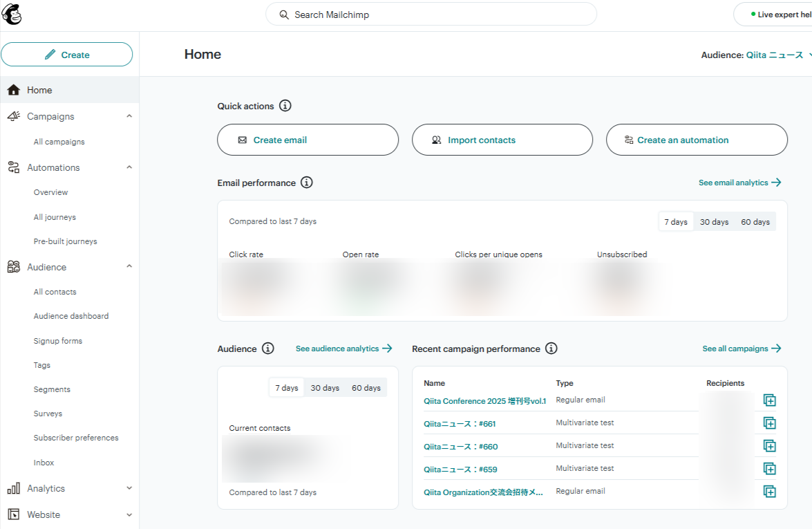Select 7 days in Email performance
The height and width of the screenshot is (529, 812).
(676, 222)
